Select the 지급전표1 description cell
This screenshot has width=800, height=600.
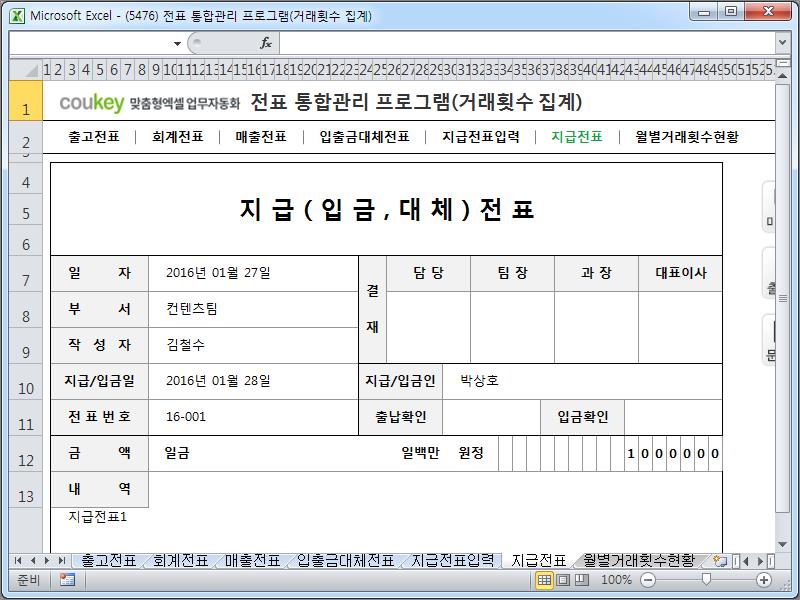tap(97, 517)
